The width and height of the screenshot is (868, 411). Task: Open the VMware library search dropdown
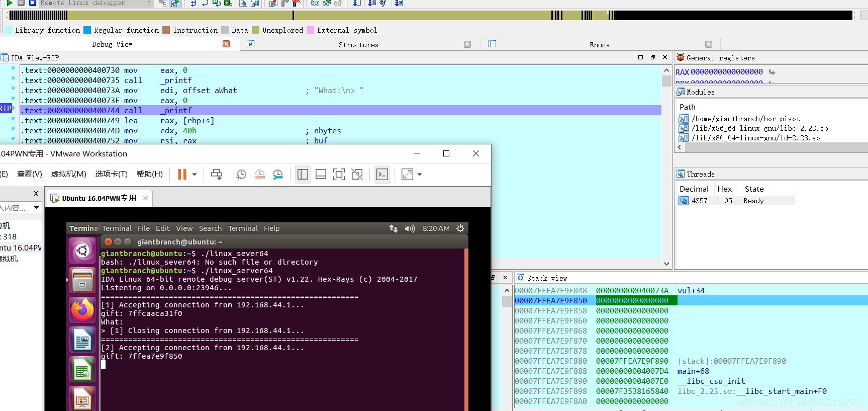tap(37, 207)
